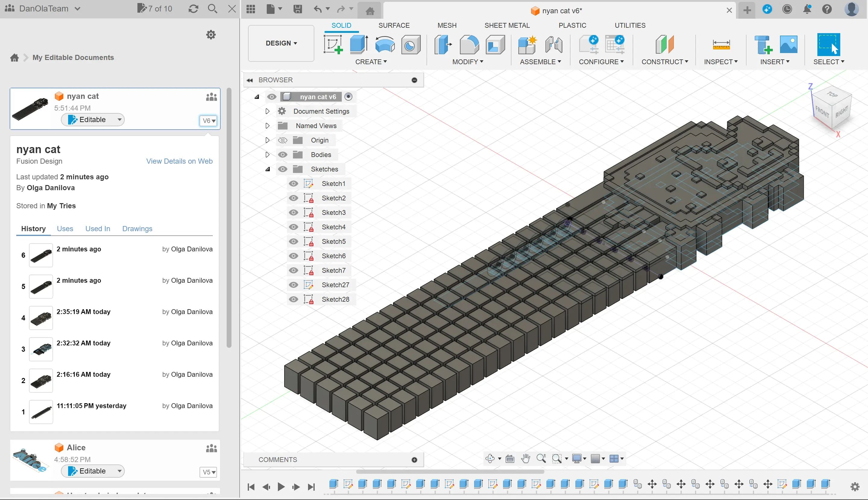The height and width of the screenshot is (500, 868).
Task: Switch to the SURFACE tab
Action: (394, 25)
